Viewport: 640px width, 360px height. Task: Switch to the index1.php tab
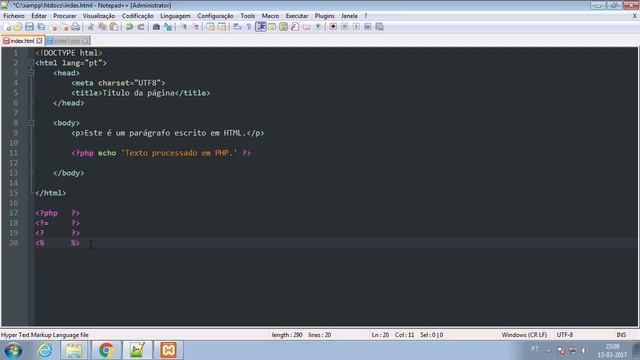[67, 41]
